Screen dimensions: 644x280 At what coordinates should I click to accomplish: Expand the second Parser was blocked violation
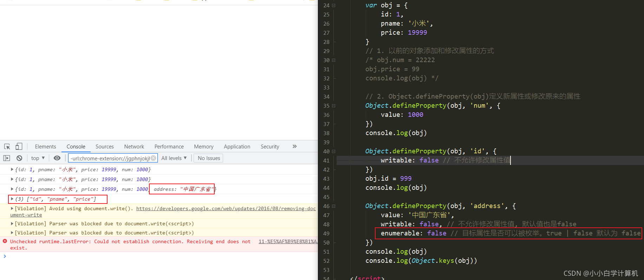click(x=12, y=233)
